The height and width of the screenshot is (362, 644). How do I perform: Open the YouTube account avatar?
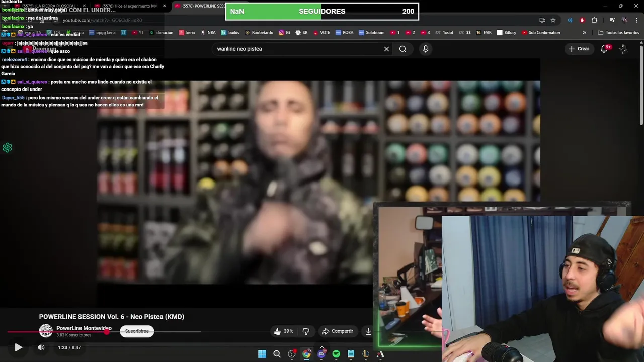click(x=623, y=49)
